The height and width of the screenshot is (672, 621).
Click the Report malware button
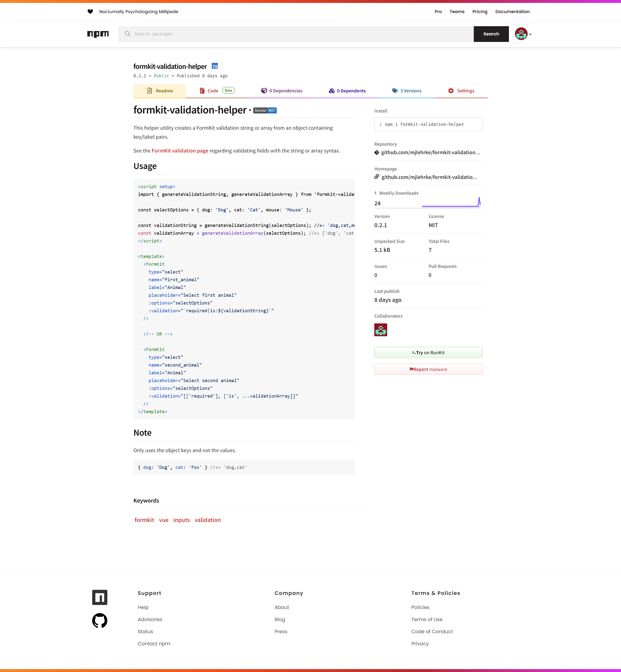pos(428,369)
